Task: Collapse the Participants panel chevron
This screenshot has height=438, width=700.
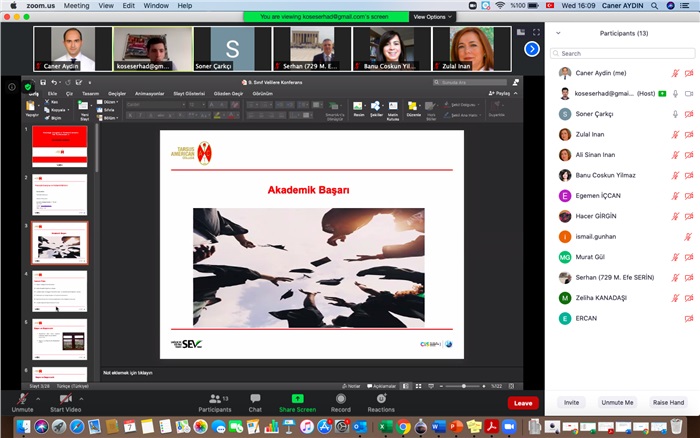Action: pos(558,33)
